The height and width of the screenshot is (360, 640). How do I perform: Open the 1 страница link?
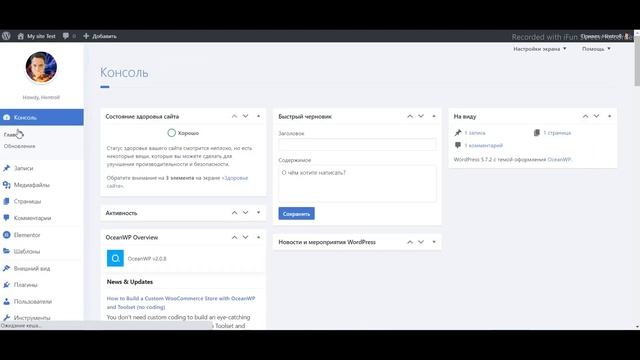(557, 133)
